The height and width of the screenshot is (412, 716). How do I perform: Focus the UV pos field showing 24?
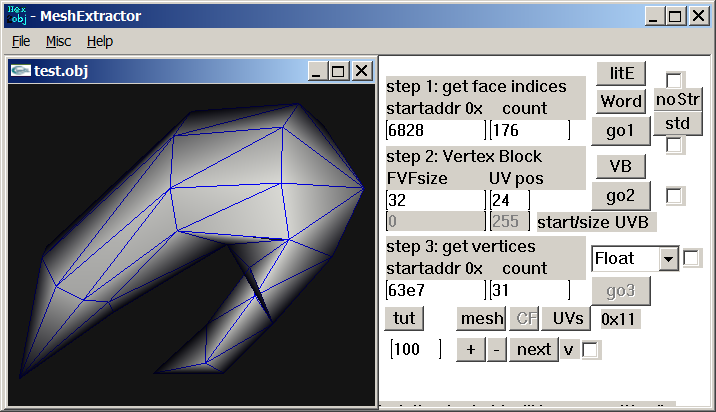pyautogui.click(x=510, y=200)
